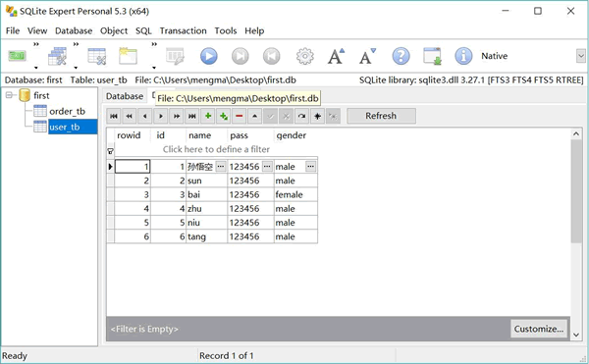Open the Tools menu
589x364 pixels.
(226, 30)
